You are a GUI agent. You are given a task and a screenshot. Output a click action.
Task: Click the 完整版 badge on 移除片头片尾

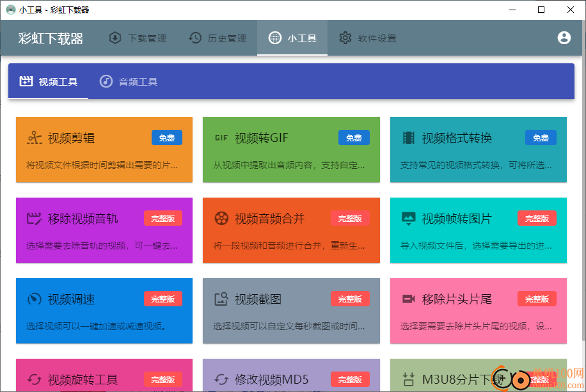point(537,299)
